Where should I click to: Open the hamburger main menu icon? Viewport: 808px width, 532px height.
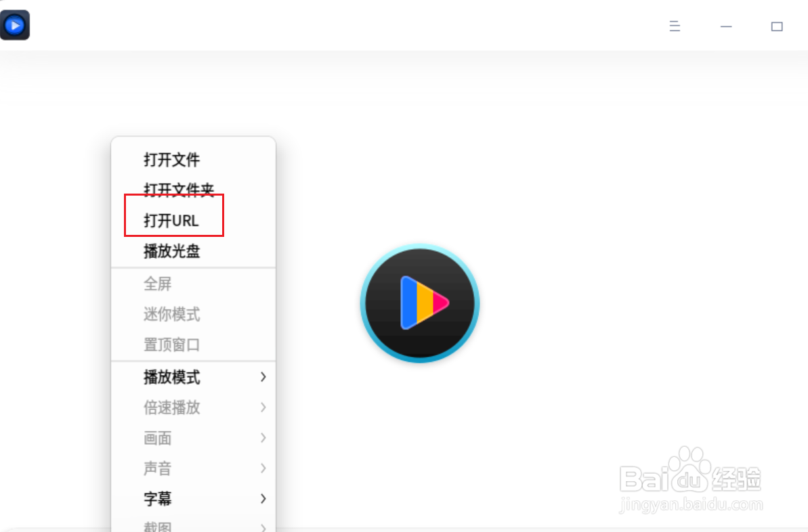(x=675, y=26)
